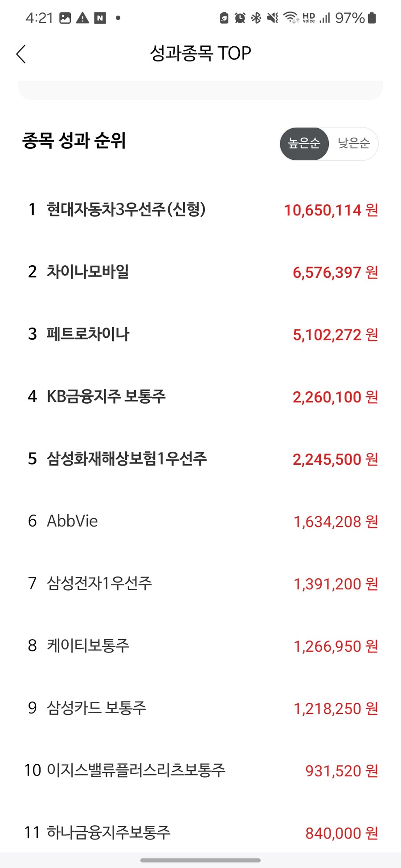This screenshot has height=868, width=401.
Task: Tap the warning triangle notification icon
Action: pyautogui.click(x=82, y=18)
